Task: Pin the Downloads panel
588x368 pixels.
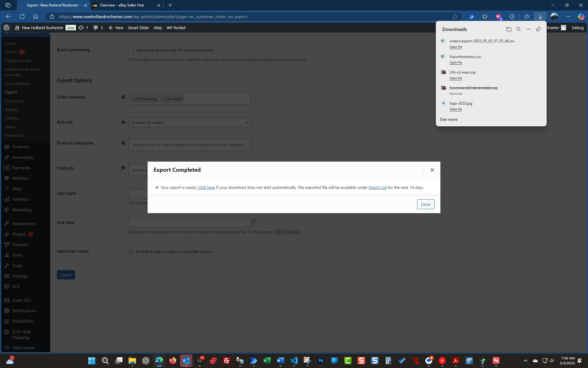Action: (538, 29)
